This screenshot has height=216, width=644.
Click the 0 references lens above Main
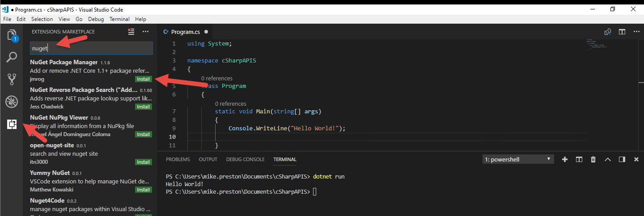(230, 104)
